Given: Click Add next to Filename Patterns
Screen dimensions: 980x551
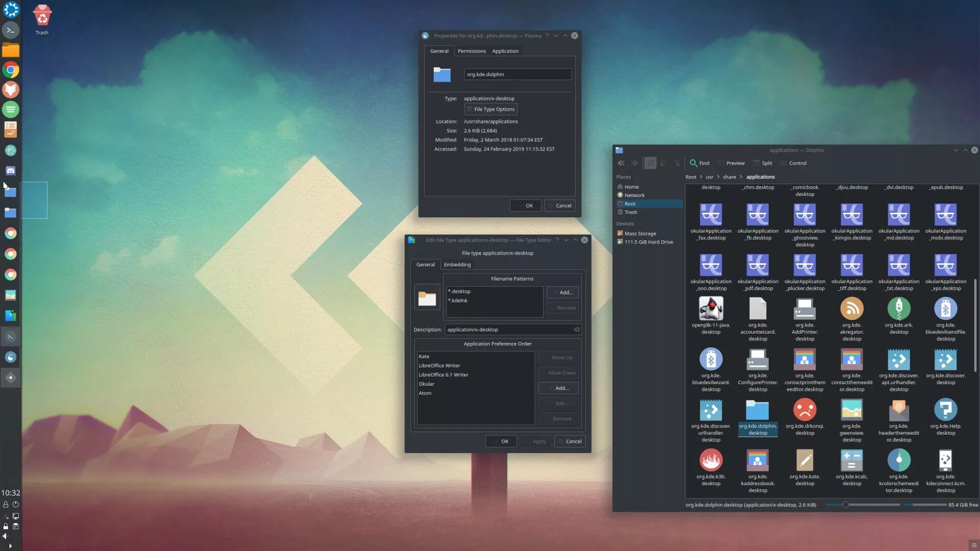Looking at the screenshot, I should (562, 292).
